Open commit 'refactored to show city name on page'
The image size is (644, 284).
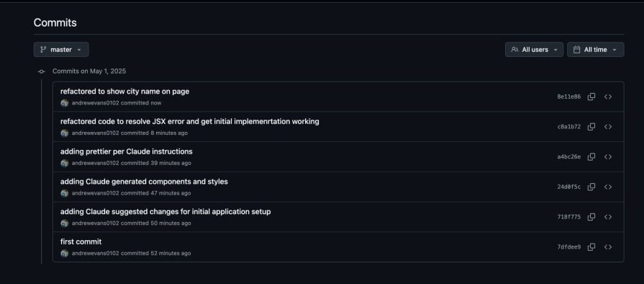(x=125, y=92)
